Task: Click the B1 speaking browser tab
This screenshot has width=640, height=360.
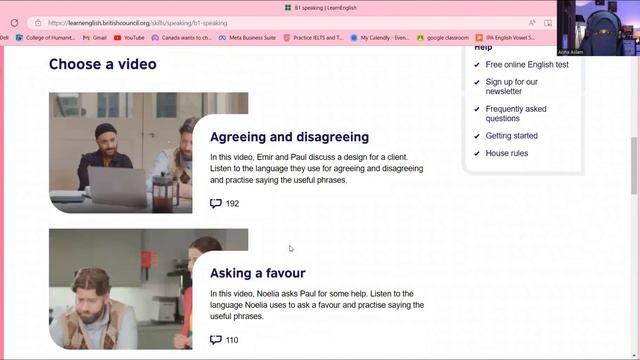Action: tap(321, 8)
